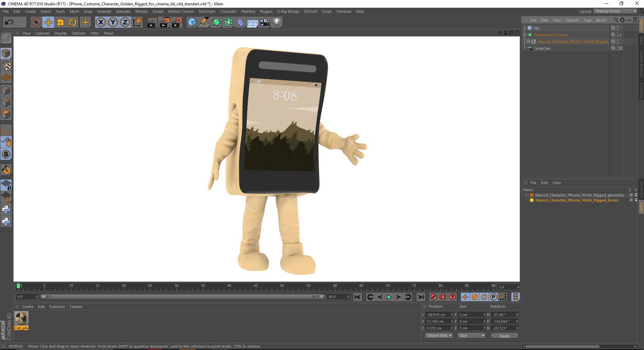Select Model mode cube icon
This screenshot has height=350, width=644.
coord(6,53)
